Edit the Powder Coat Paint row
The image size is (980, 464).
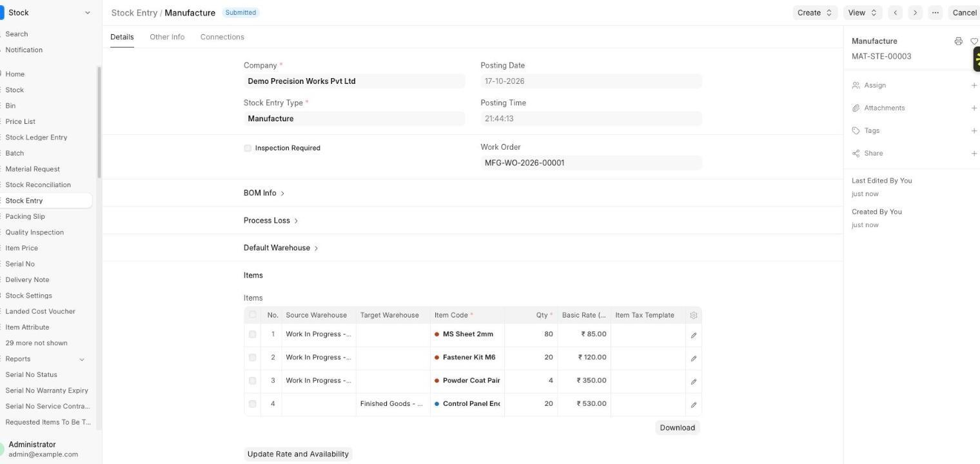[x=694, y=381]
